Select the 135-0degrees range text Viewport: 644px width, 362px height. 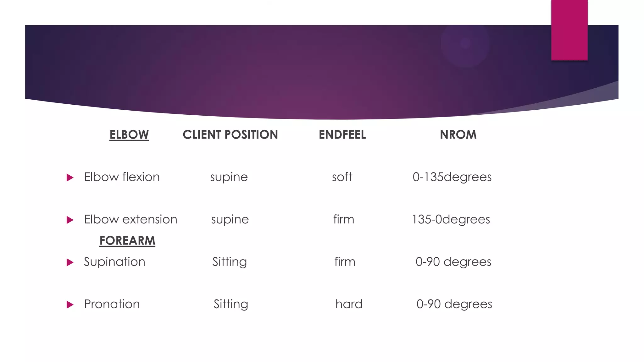(451, 219)
